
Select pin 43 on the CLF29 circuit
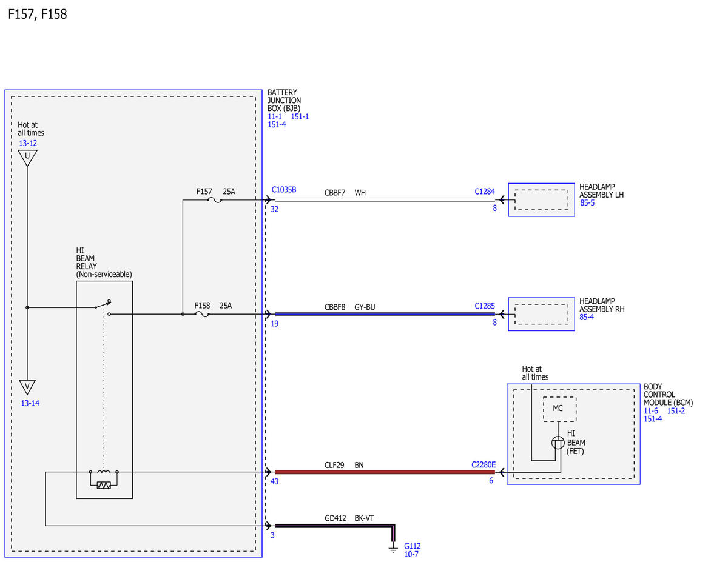[275, 481]
